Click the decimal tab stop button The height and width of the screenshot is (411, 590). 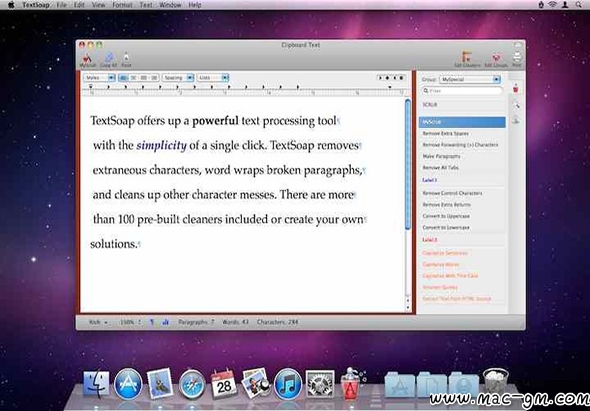401,78
